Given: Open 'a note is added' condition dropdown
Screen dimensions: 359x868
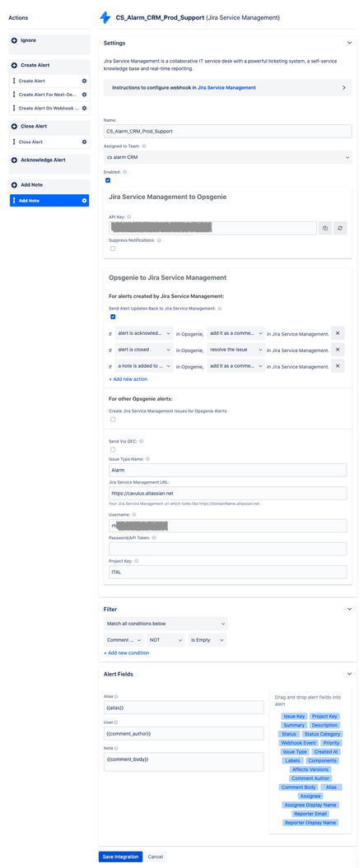Looking at the screenshot, I should (x=144, y=365).
